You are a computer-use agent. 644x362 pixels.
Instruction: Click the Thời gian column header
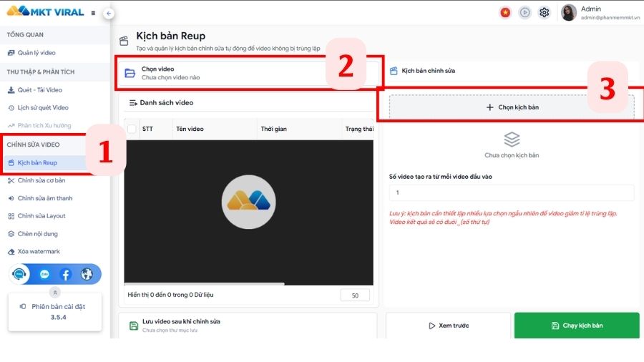click(273, 129)
